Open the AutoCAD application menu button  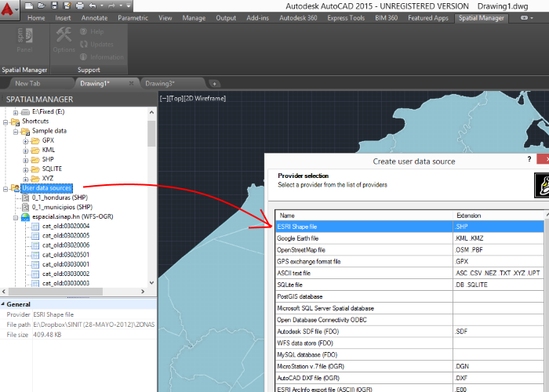tap(9, 9)
